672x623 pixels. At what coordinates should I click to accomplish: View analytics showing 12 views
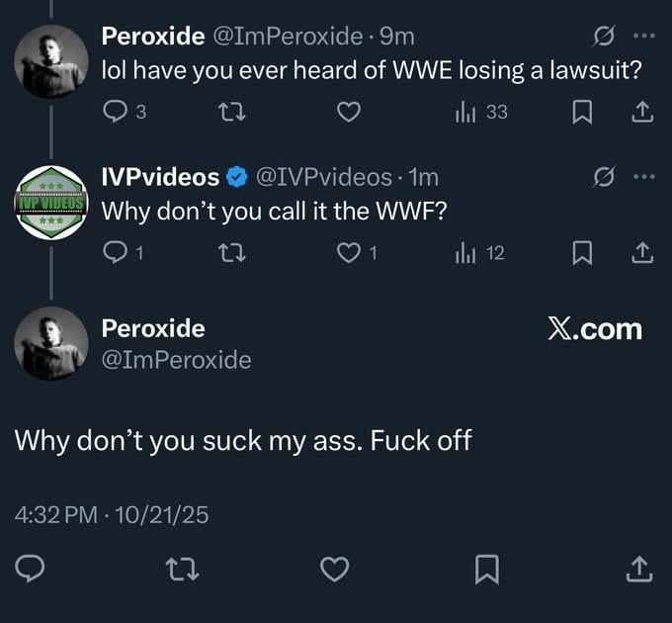click(480, 253)
